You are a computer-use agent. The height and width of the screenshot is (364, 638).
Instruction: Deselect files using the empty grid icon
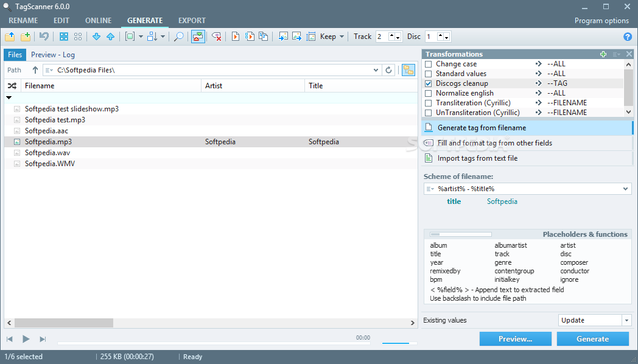[78, 37]
